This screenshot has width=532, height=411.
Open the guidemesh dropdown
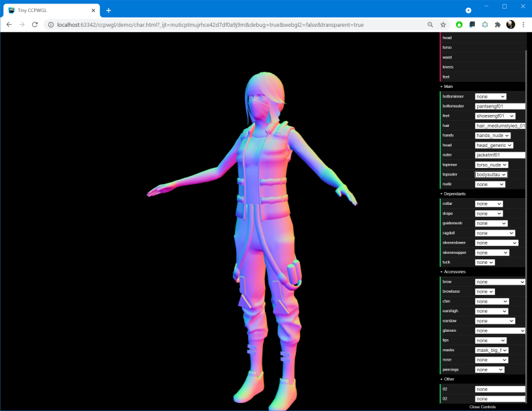(491, 224)
